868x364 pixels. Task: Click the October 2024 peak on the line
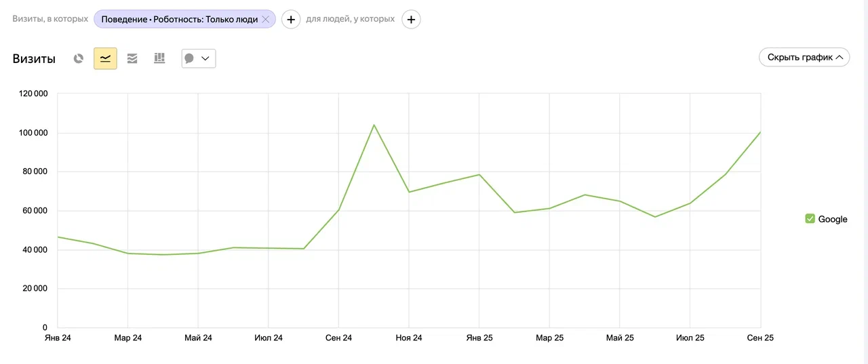pos(374,125)
